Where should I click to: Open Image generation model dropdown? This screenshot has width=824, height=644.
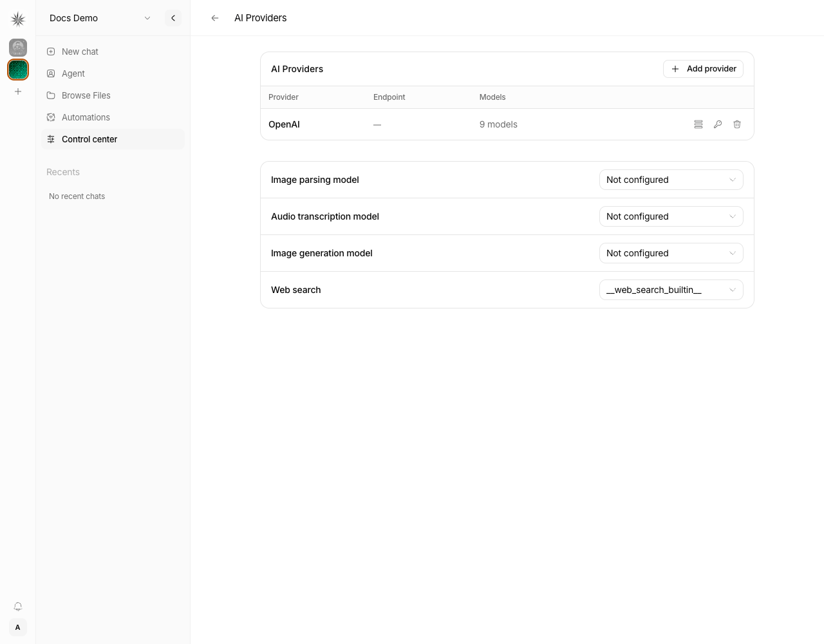tap(671, 253)
